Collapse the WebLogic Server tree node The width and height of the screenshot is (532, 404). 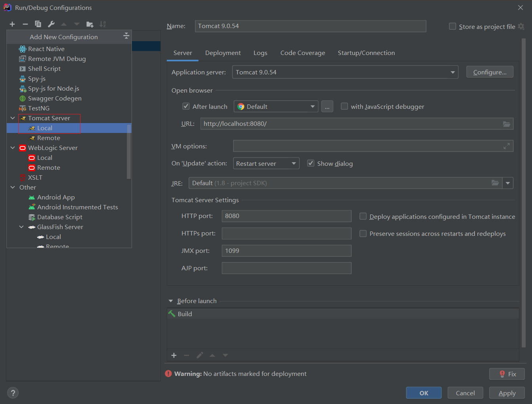(13, 148)
